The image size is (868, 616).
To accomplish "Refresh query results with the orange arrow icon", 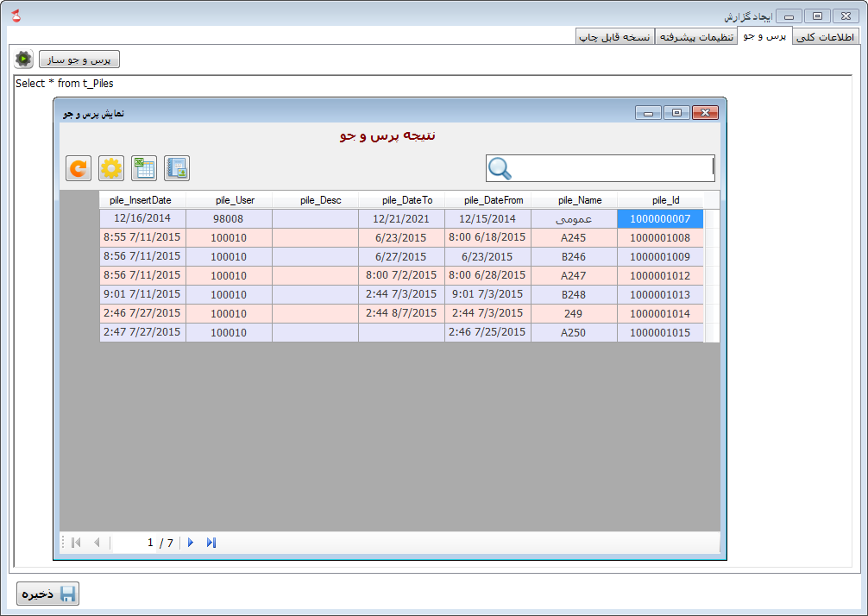I will [79, 168].
